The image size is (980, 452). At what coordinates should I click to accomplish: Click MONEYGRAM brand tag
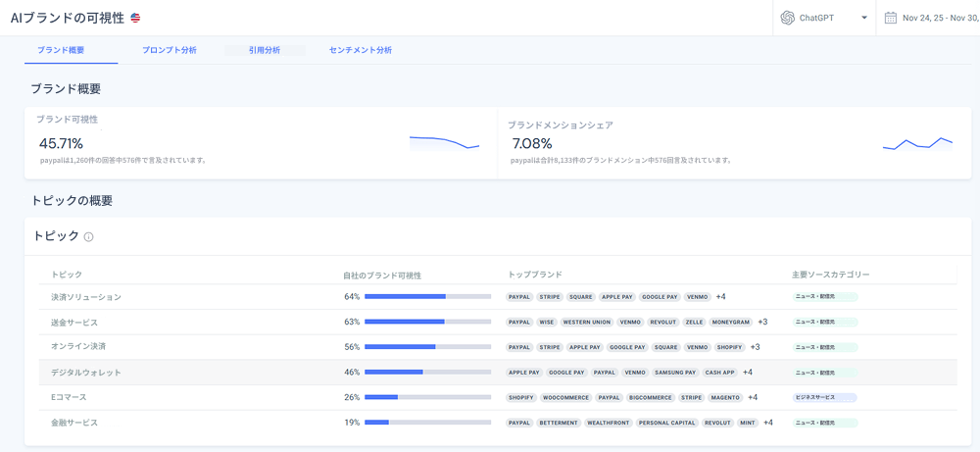[x=731, y=322]
